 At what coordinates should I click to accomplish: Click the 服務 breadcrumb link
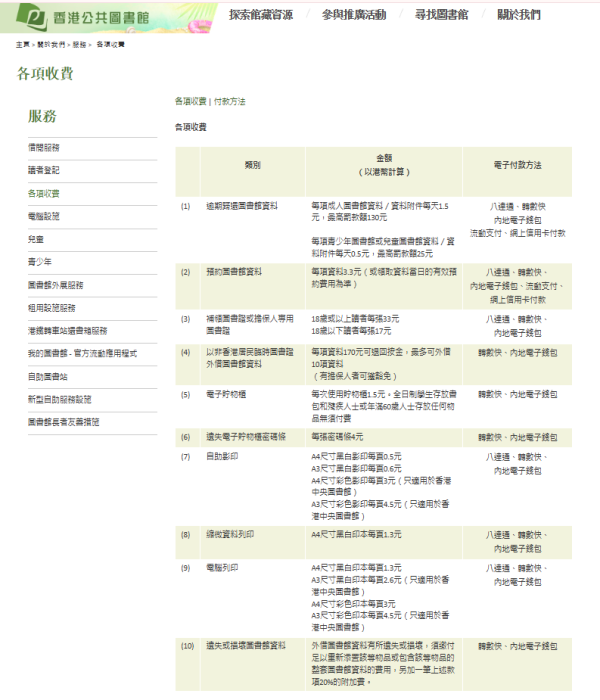79,45
